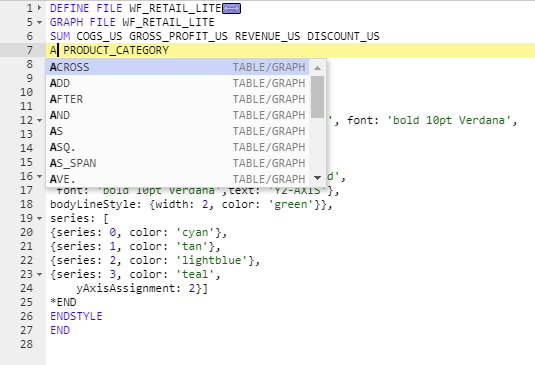Image resolution: width=535 pixels, height=365 pixels.
Task: Choose AS from the autocomplete list
Action: [x=177, y=131]
